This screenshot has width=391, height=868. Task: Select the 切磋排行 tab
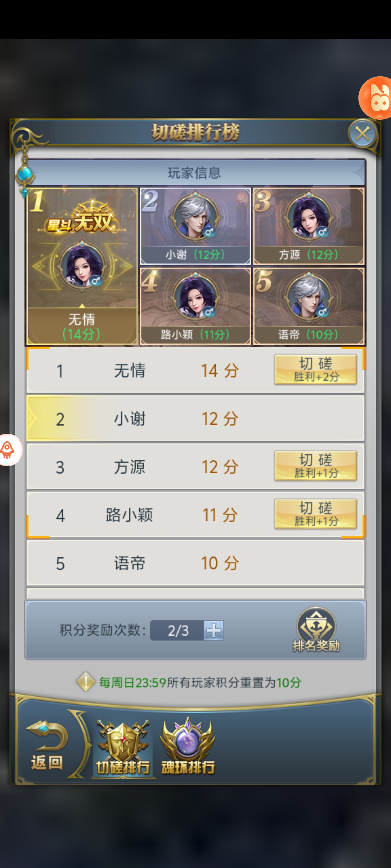[123, 748]
